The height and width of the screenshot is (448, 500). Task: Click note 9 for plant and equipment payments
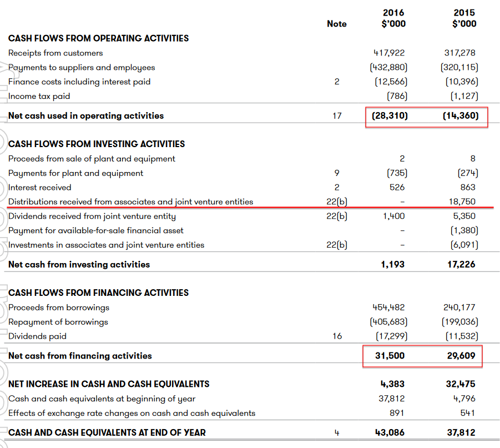(337, 173)
